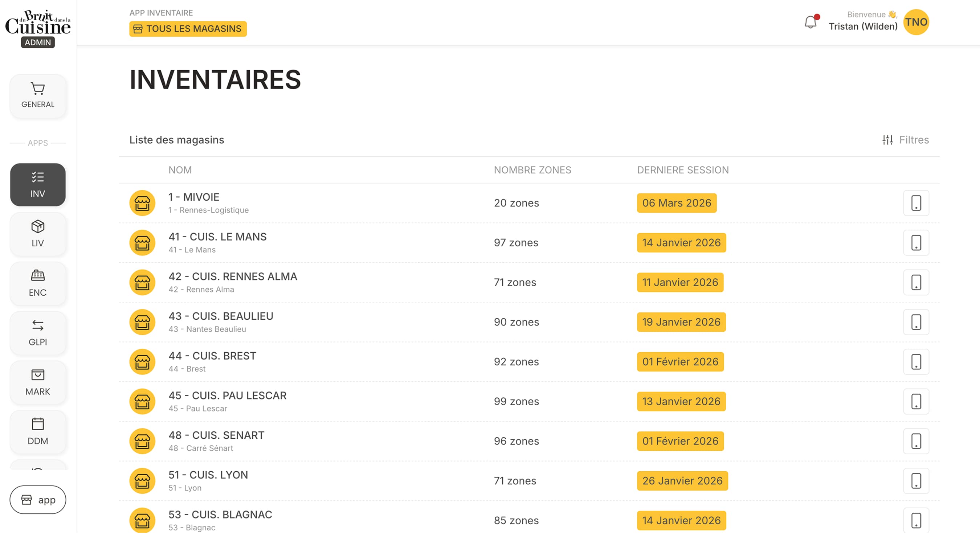Screen dimensions: 980x533
Task: Sort by the NOM column header
Action: 180,170
